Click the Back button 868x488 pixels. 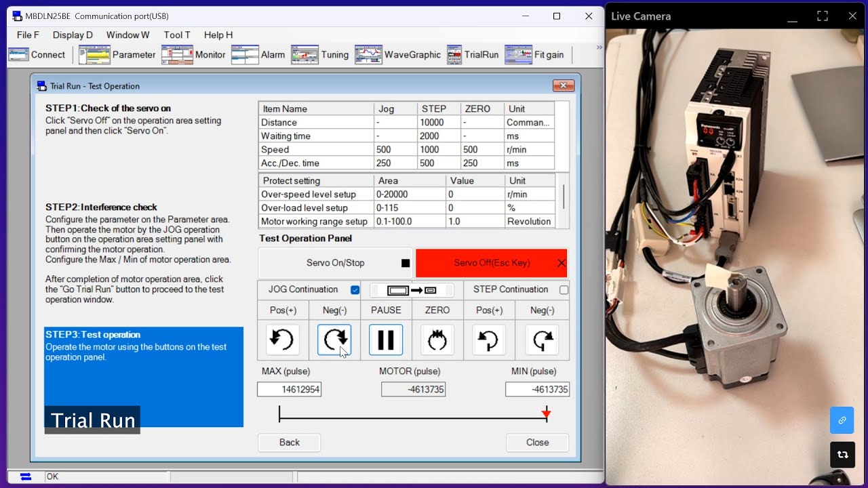[289, 443]
